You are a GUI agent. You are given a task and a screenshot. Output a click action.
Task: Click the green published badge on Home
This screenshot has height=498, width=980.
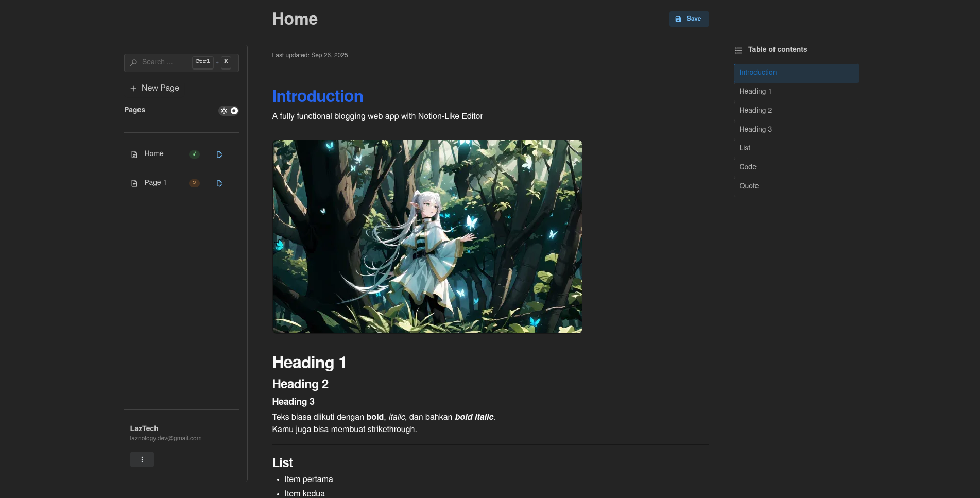point(194,154)
